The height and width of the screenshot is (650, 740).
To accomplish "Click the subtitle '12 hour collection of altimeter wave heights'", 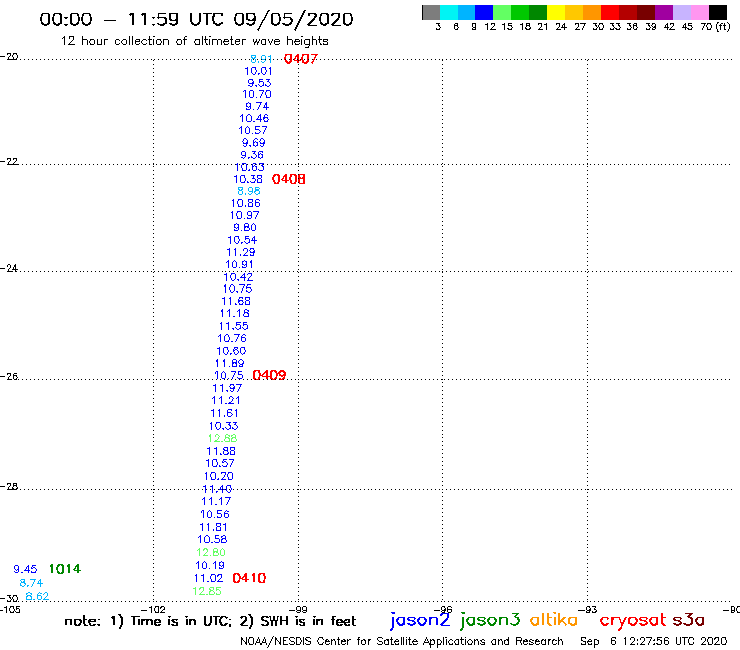I will coord(194,41).
